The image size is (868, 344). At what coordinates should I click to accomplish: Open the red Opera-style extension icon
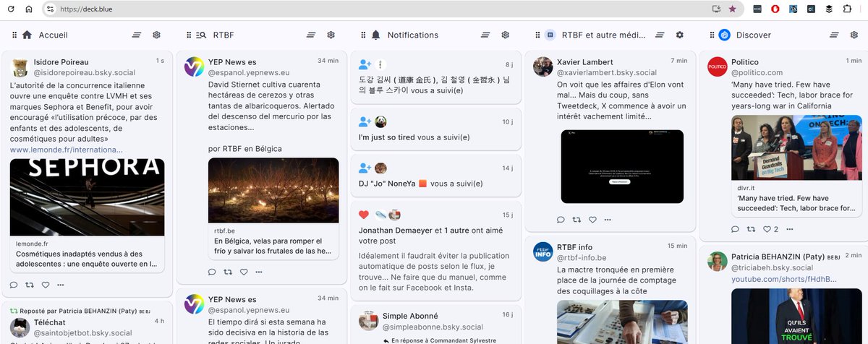click(775, 9)
